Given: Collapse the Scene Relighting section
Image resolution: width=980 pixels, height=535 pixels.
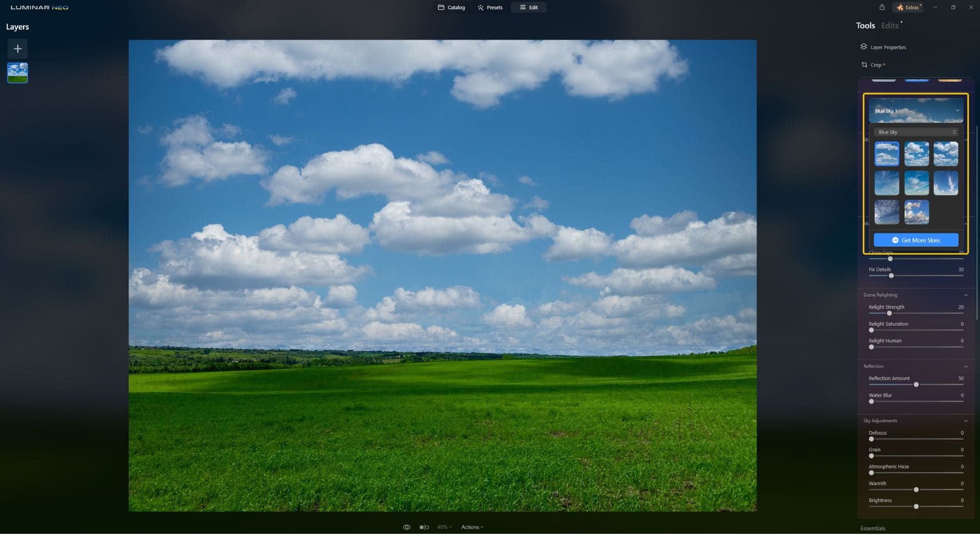Looking at the screenshot, I should point(966,294).
